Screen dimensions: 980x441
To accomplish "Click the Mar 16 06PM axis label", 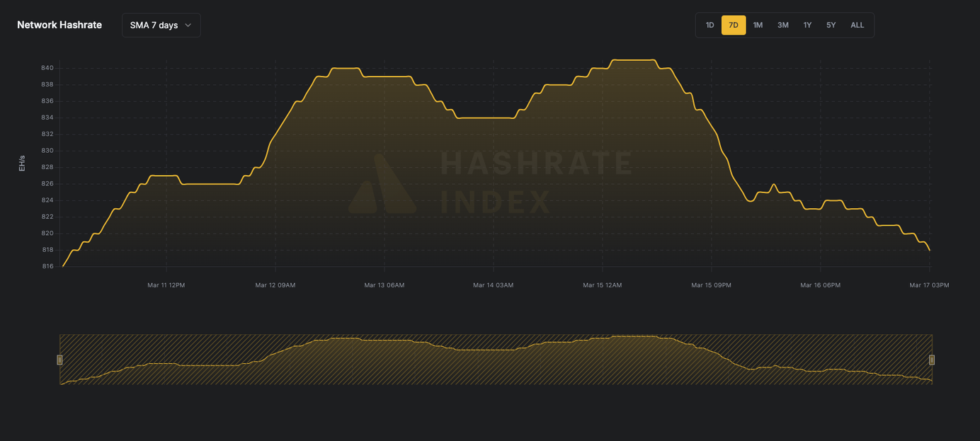I will pos(821,285).
